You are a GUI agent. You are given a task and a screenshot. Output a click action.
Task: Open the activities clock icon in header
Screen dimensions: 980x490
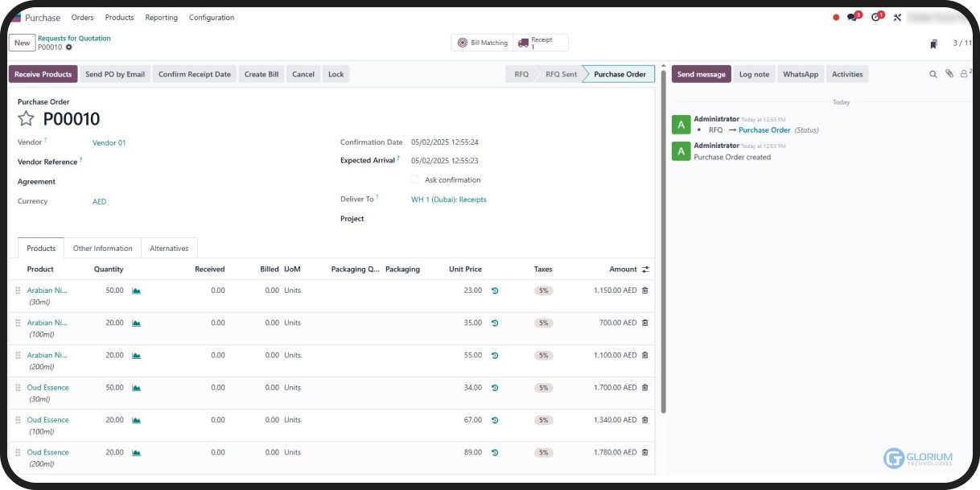pyautogui.click(x=876, y=17)
